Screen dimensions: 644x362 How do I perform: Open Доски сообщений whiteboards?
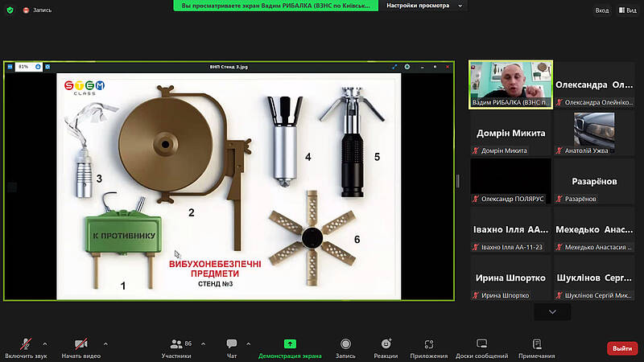pos(481,344)
